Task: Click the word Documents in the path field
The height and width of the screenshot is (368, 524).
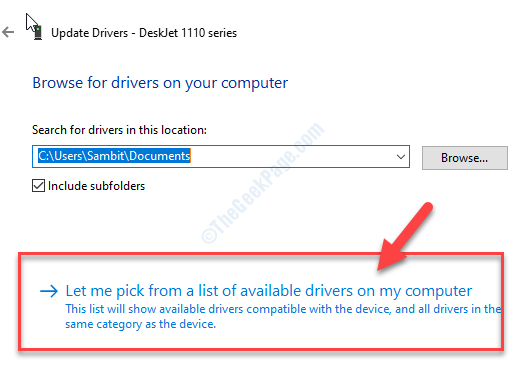Action: pyautogui.click(x=160, y=156)
